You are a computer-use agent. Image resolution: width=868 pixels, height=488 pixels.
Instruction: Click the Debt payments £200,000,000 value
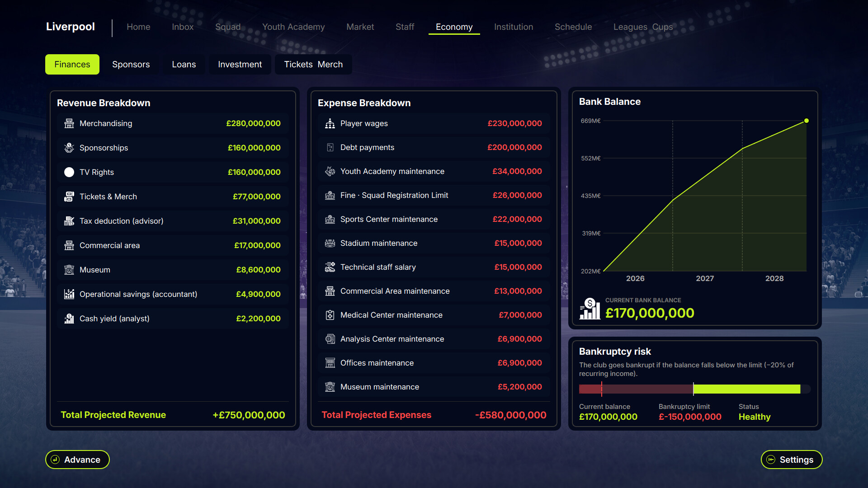514,147
